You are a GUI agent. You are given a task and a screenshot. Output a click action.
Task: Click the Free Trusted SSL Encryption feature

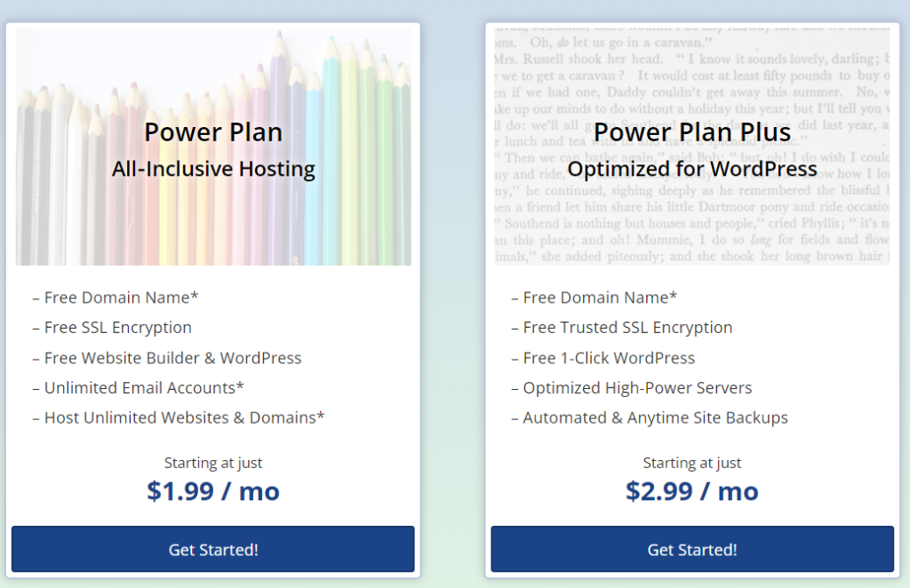[x=627, y=328]
